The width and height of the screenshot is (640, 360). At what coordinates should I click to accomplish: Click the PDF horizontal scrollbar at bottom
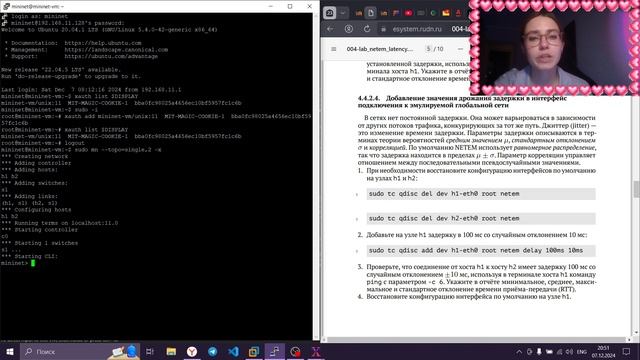[476, 340]
